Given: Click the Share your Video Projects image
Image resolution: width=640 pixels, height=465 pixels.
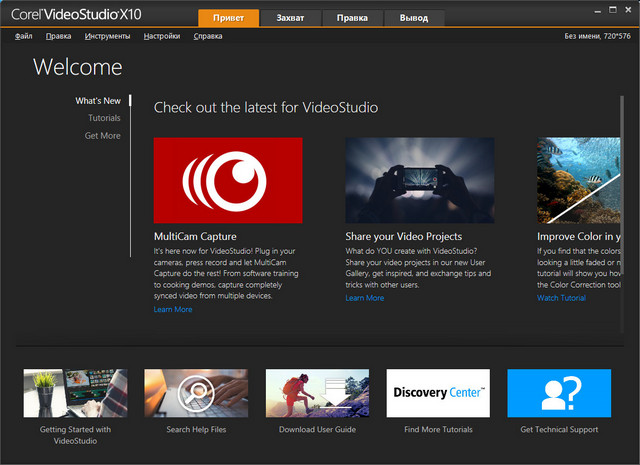Looking at the screenshot, I should 420,180.
